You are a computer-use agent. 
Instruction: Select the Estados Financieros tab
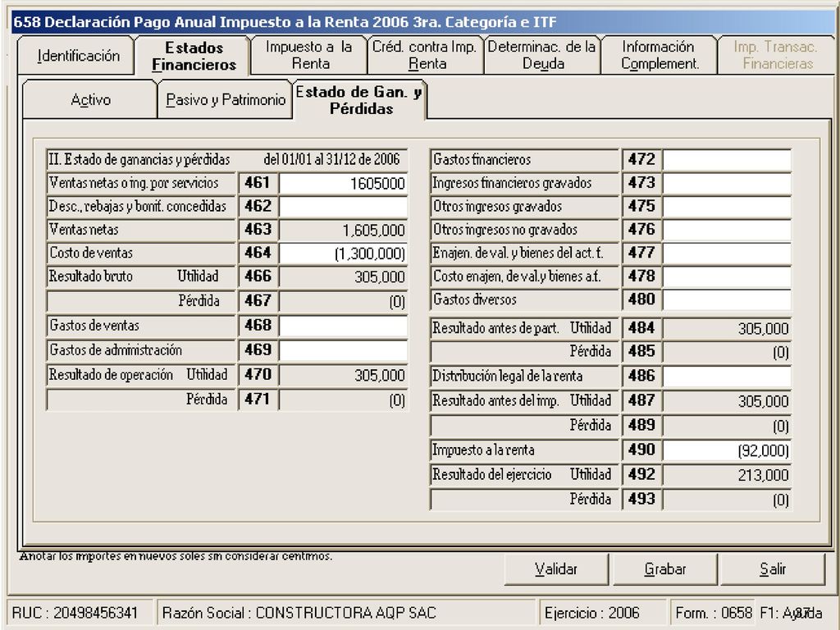coord(194,56)
